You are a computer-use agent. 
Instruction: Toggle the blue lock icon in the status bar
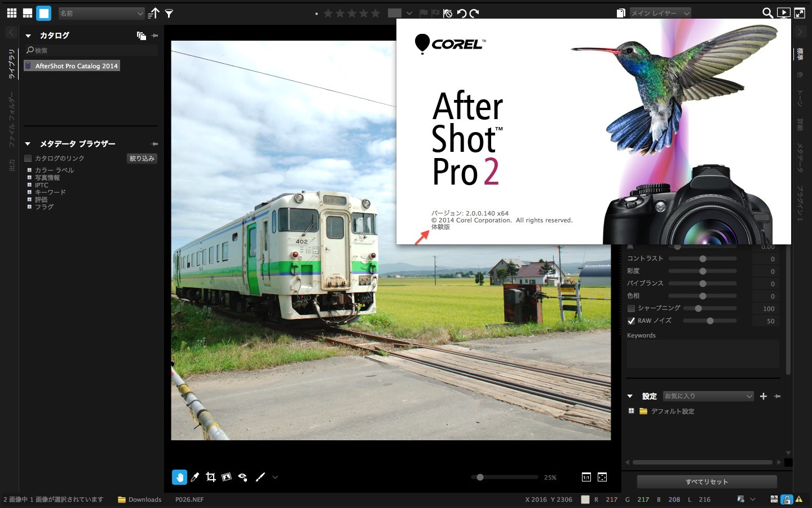coord(787,500)
